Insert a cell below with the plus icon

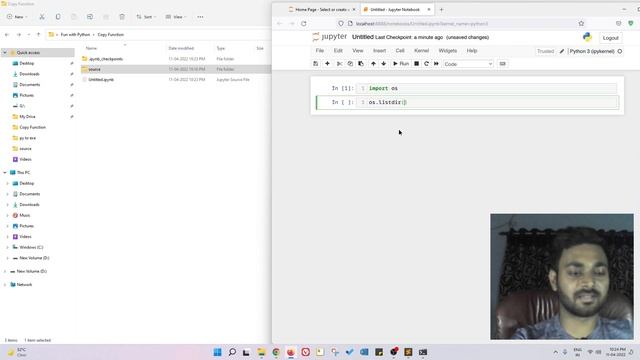coord(327,64)
